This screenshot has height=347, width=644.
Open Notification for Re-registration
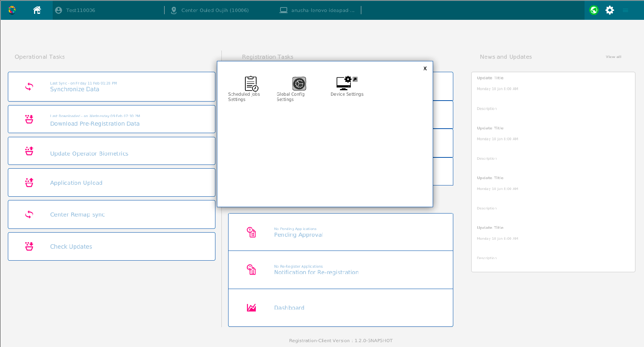316,272
